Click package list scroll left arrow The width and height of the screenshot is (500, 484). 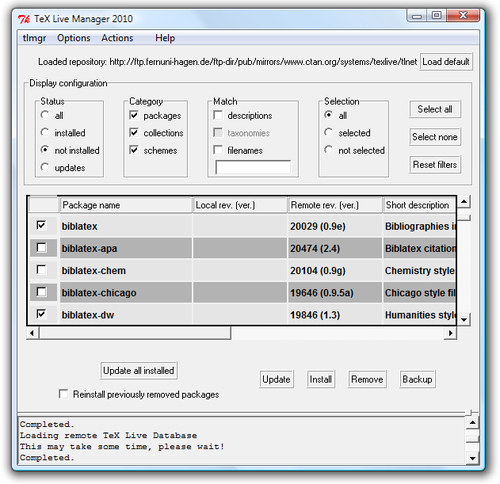tap(32, 333)
